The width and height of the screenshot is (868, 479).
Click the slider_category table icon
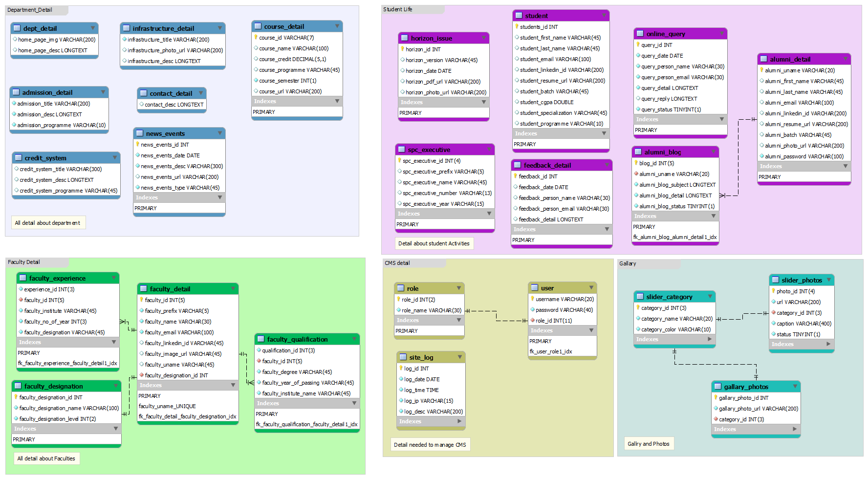(x=640, y=297)
